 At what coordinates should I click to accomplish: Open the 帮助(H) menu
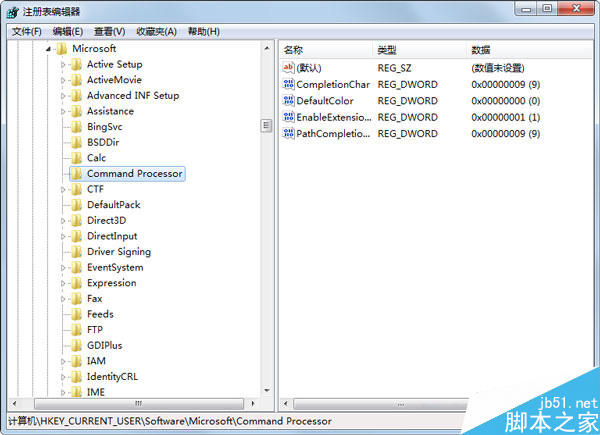tap(204, 31)
